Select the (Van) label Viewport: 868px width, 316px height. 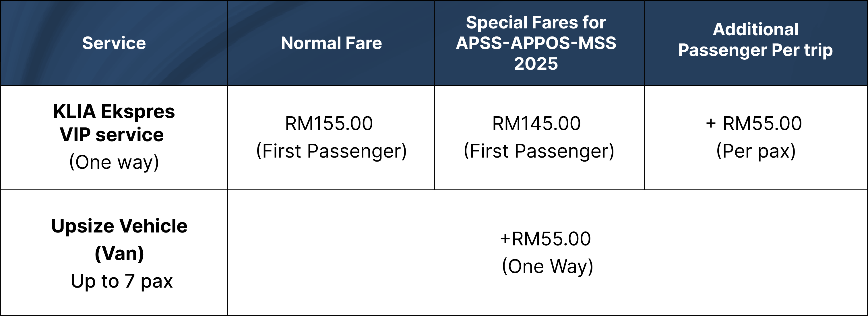[119, 253]
